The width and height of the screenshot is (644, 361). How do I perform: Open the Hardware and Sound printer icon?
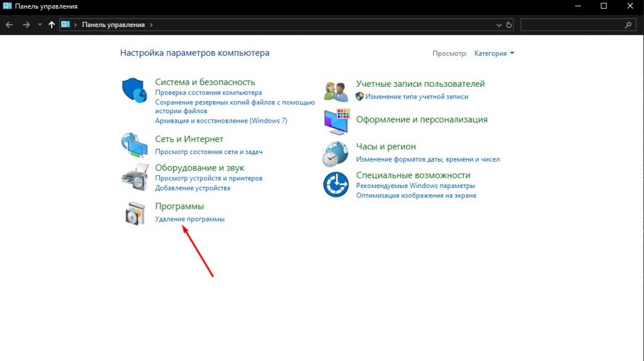[x=135, y=177]
